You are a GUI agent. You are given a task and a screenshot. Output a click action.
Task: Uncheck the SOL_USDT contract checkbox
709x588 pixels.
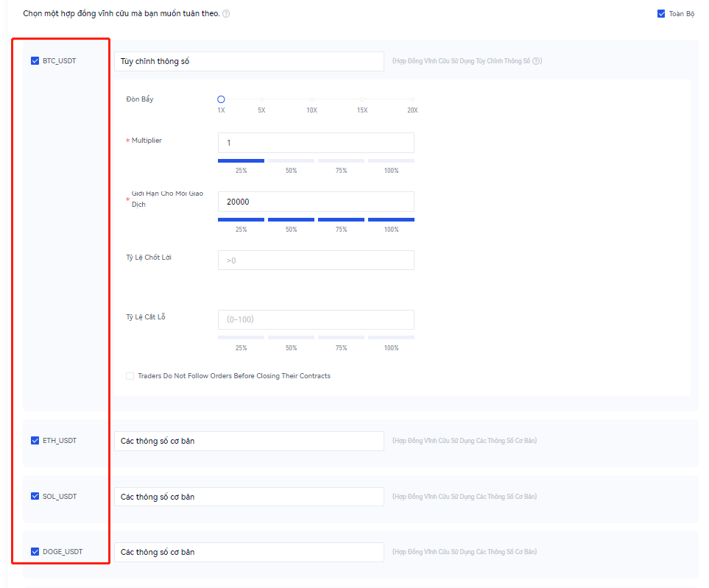35,496
